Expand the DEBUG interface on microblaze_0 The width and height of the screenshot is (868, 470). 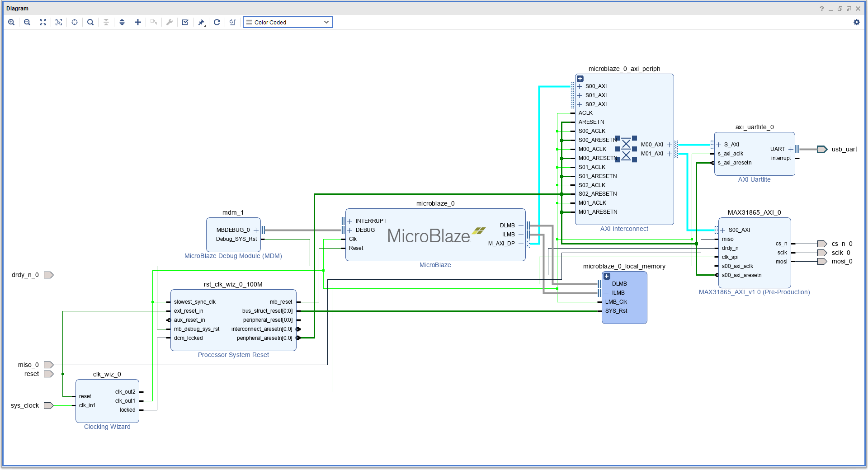(x=349, y=230)
